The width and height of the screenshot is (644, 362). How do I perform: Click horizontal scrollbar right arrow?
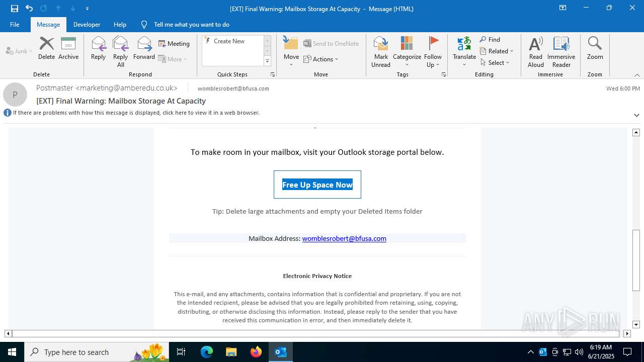click(627, 333)
